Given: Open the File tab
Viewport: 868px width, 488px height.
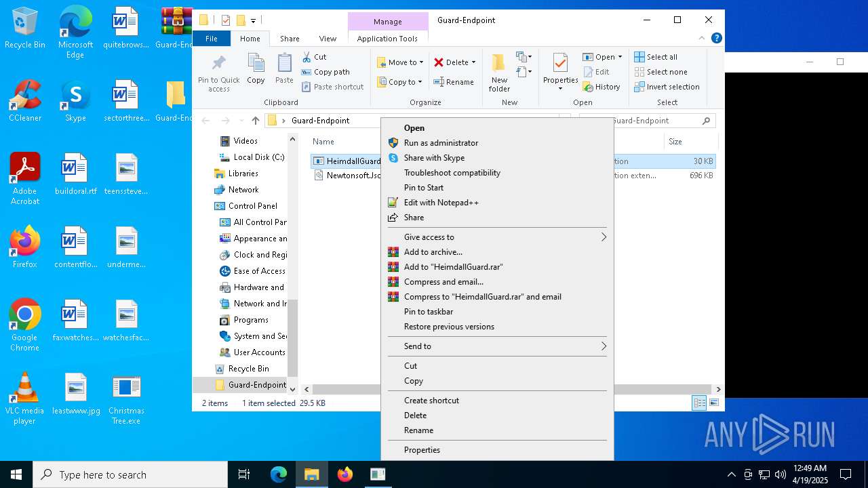Looking at the screenshot, I should 212,39.
